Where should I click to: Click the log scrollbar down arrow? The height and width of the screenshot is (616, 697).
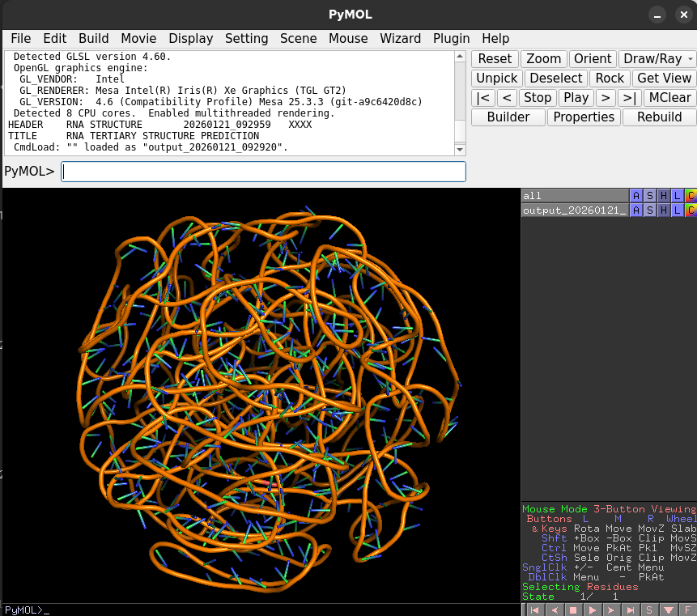pyautogui.click(x=460, y=150)
